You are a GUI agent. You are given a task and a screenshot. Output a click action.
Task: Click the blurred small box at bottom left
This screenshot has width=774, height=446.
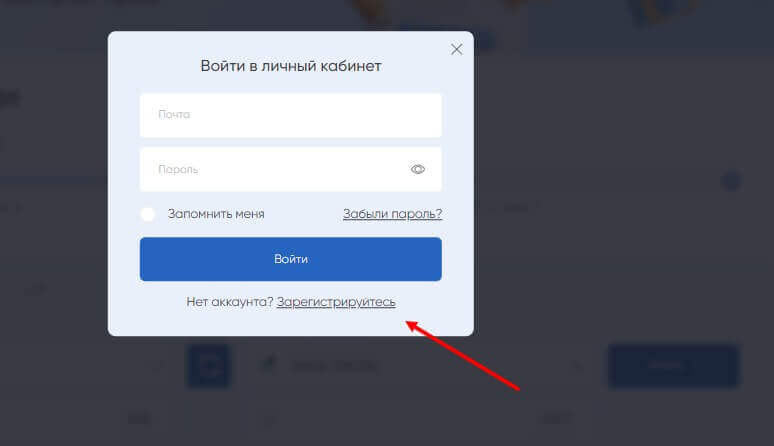click(140, 419)
